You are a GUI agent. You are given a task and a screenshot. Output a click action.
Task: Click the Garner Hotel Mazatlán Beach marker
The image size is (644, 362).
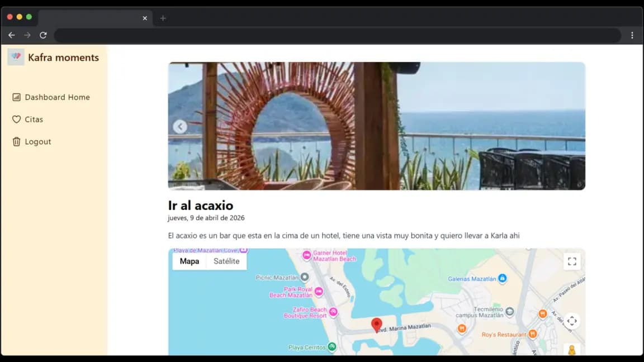pos(306,255)
